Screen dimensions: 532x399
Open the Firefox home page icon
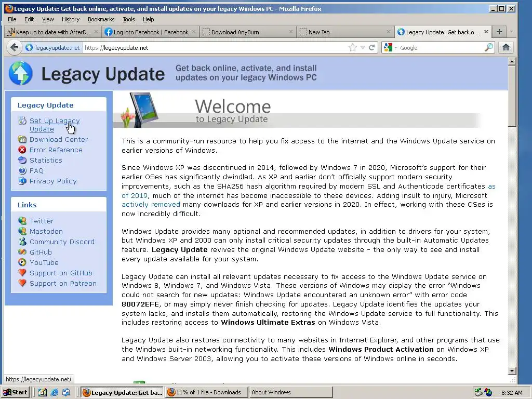pos(506,47)
